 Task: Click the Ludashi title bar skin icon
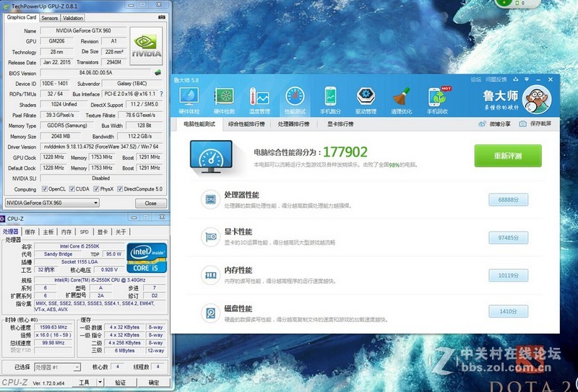point(515,79)
